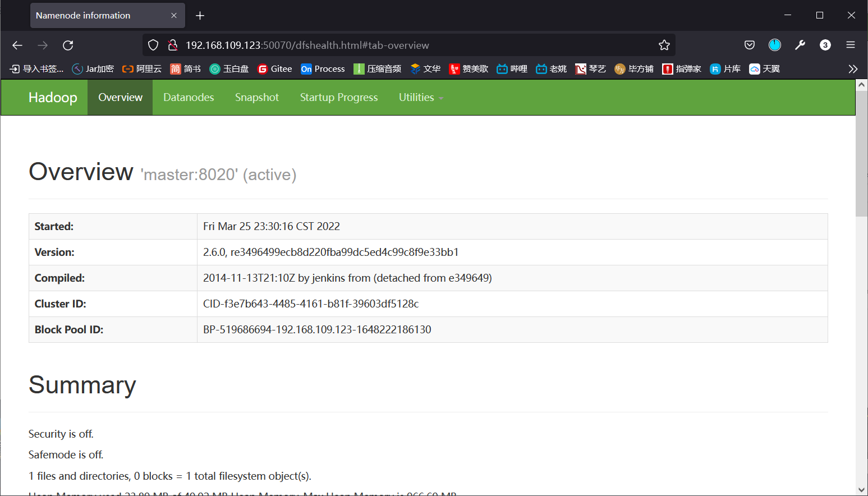Close the Namenode information tab
Image resolution: width=868 pixels, height=496 pixels.
tap(174, 16)
